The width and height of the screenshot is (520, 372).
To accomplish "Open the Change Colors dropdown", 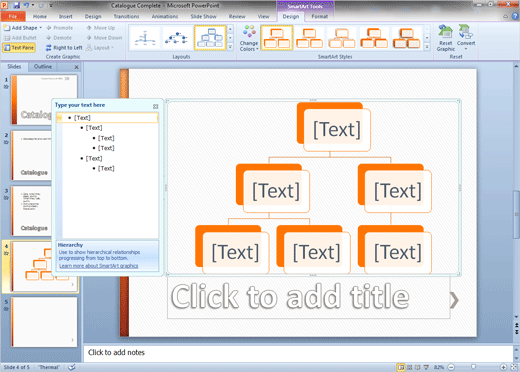I will 249,38.
